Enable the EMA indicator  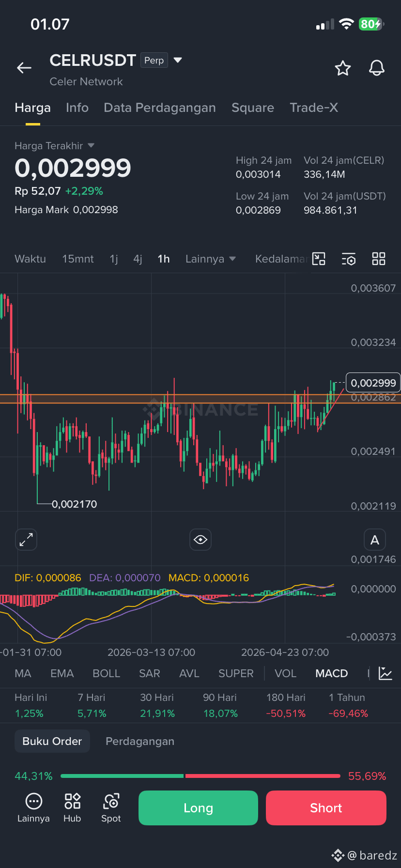(x=62, y=673)
